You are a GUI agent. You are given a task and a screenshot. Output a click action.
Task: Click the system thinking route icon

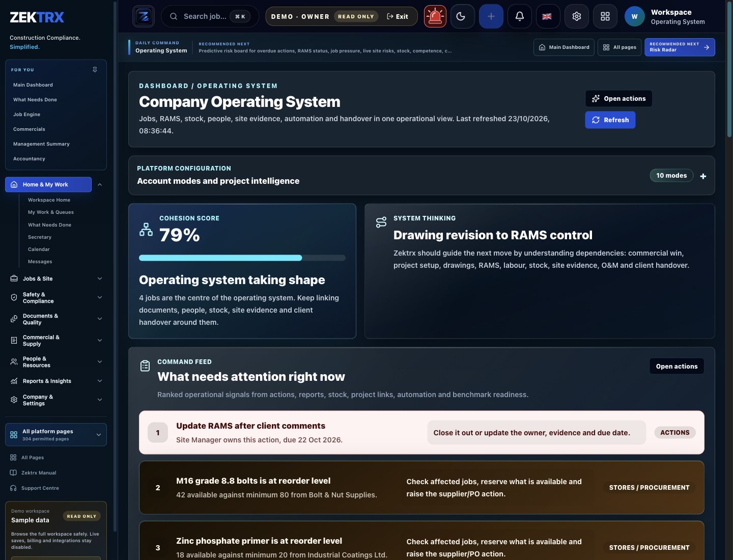pos(381,222)
